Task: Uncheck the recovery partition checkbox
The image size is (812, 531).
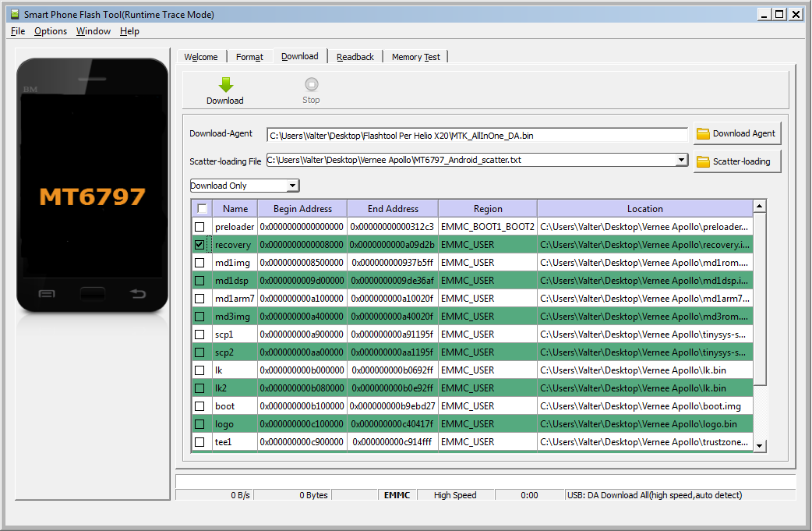Action: pos(200,244)
